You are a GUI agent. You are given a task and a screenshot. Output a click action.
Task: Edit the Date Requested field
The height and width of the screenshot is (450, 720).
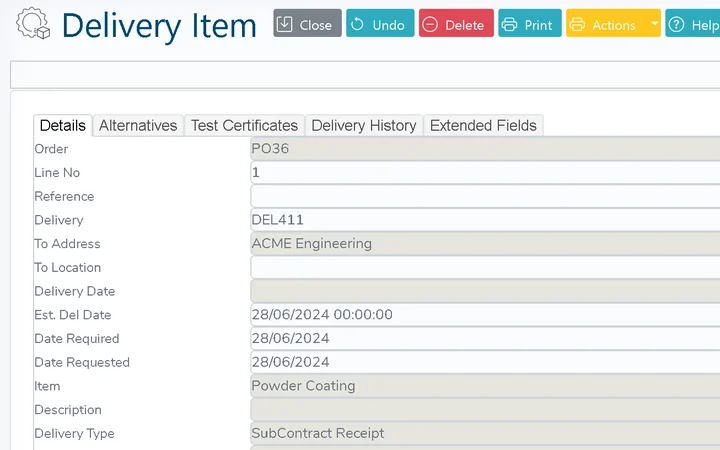[485, 362]
